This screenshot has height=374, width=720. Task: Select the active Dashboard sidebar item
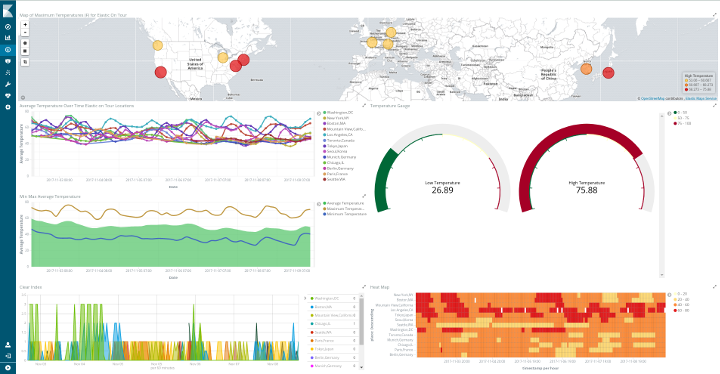[x=7, y=50]
